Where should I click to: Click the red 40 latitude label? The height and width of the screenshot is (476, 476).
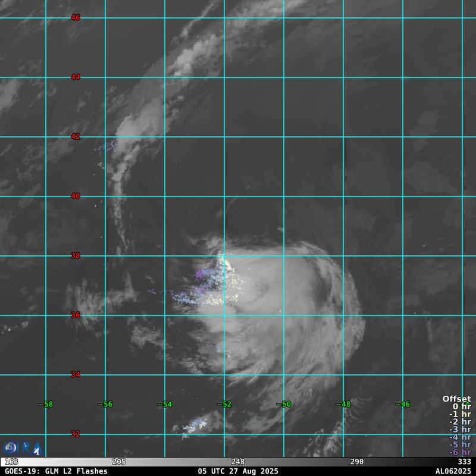tap(76, 196)
